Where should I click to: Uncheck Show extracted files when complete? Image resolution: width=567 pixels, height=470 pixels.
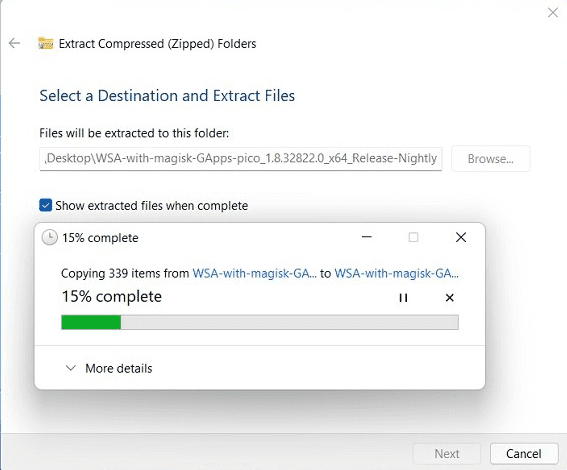46,205
